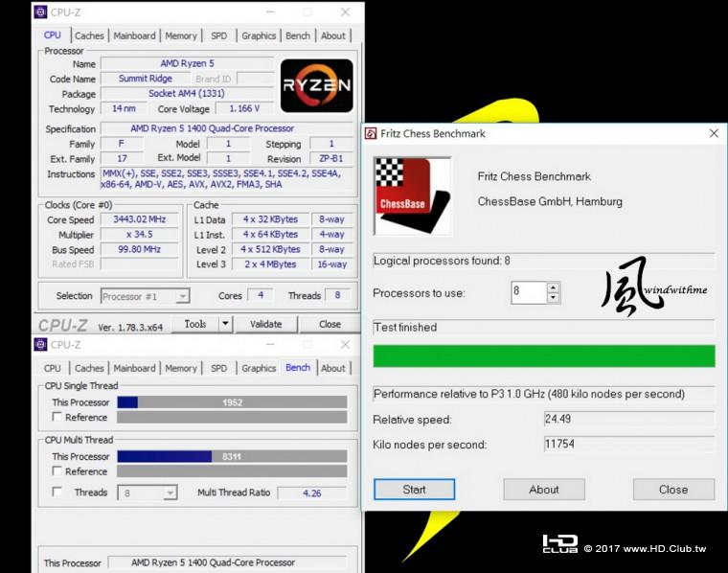Click the Package value Socket AM4 (1331)
This screenshot has width=728, height=573.
point(187,93)
